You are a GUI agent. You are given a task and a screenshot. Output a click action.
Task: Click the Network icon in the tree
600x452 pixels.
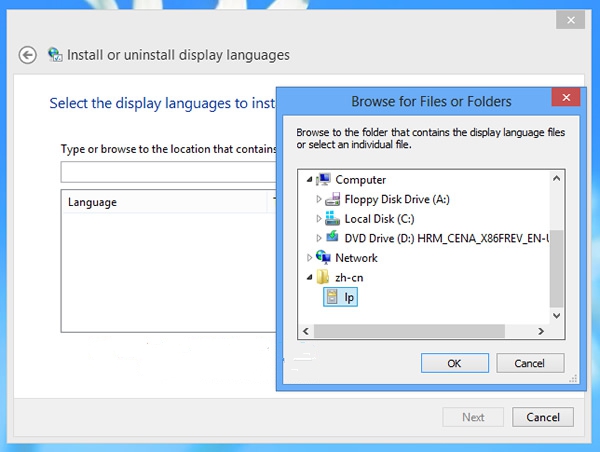324,258
